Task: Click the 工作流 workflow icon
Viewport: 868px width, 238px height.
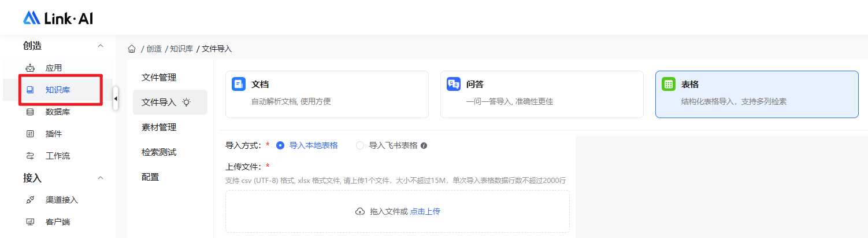Action: (31, 156)
